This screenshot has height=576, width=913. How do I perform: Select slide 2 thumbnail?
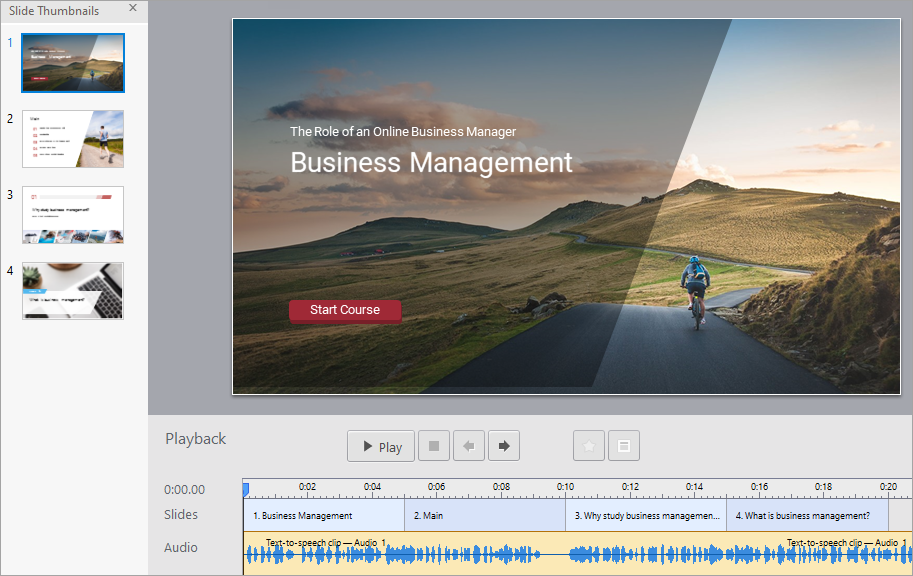(x=73, y=139)
